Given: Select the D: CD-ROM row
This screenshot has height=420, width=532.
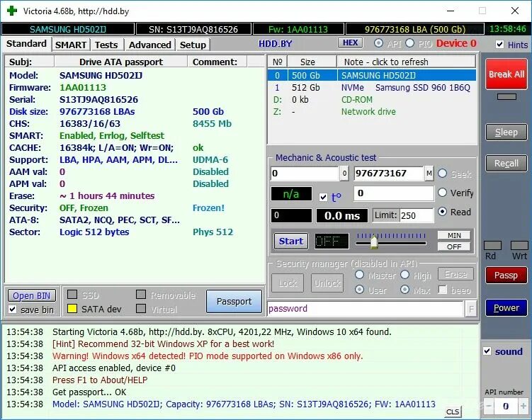Looking at the screenshot, I should [372, 99].
